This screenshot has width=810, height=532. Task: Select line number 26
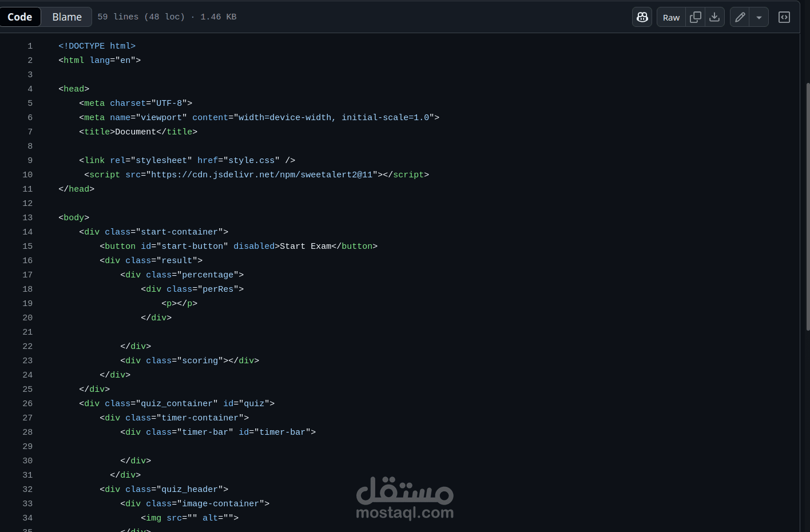point(27,403)
